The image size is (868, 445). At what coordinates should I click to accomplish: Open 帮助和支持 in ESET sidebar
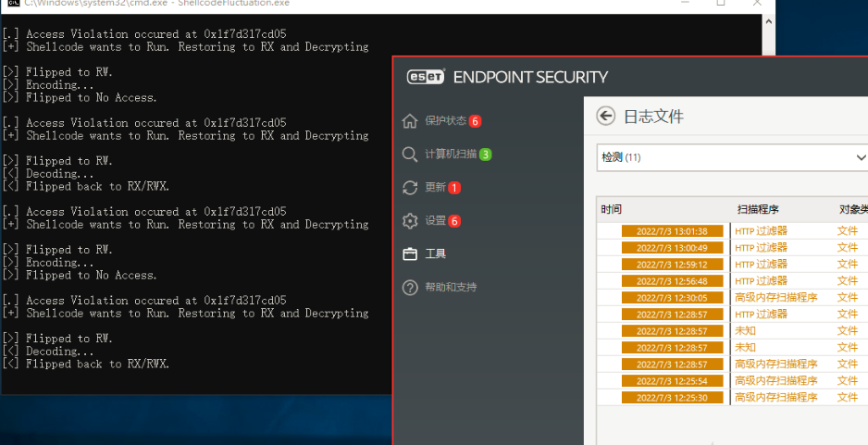point(451,287)
